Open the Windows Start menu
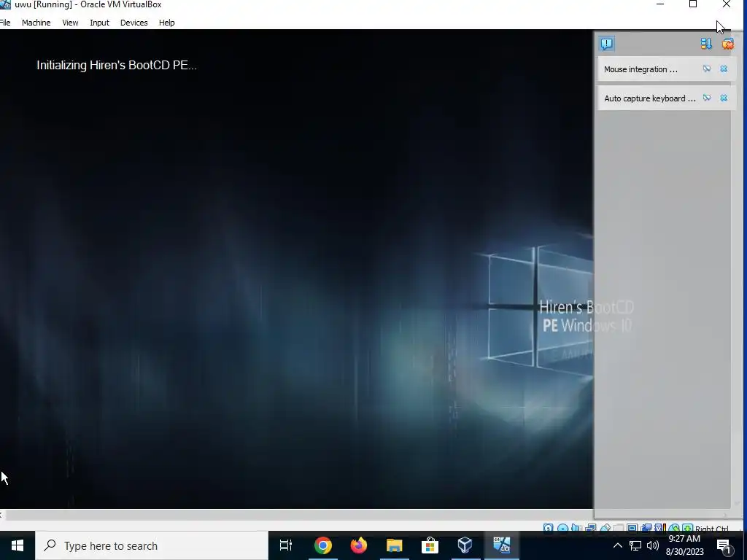The height and width of the screenshot is (560, 747). pyautogui.click(x=18, y=545)
